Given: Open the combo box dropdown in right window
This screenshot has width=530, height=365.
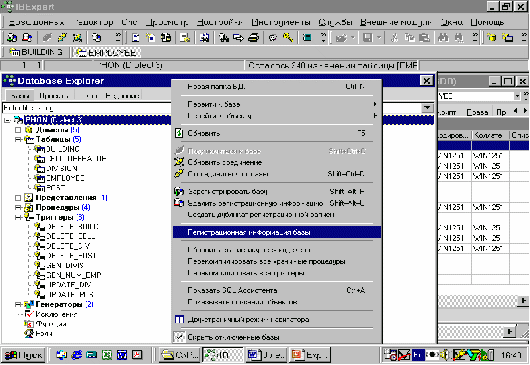Looking at the screenshot, I should click(517, 96).
